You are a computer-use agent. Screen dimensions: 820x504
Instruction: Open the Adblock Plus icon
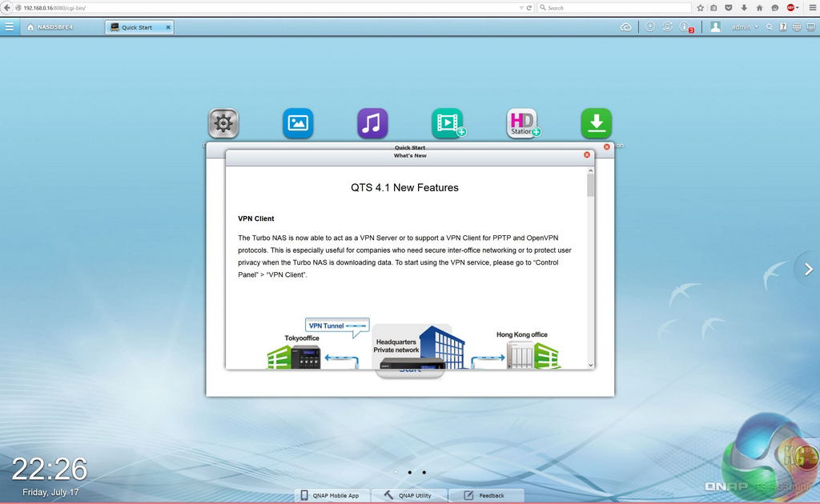click(x=790, y=8)
